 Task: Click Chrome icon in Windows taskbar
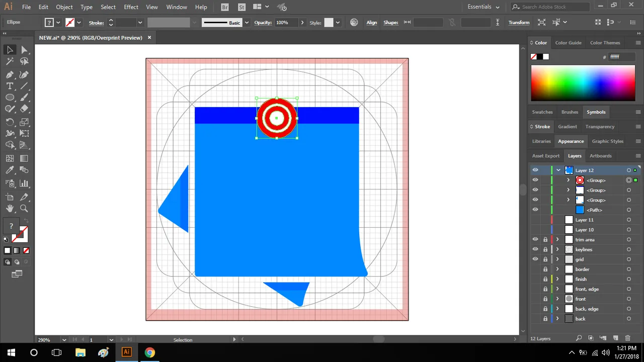[149, 352]
